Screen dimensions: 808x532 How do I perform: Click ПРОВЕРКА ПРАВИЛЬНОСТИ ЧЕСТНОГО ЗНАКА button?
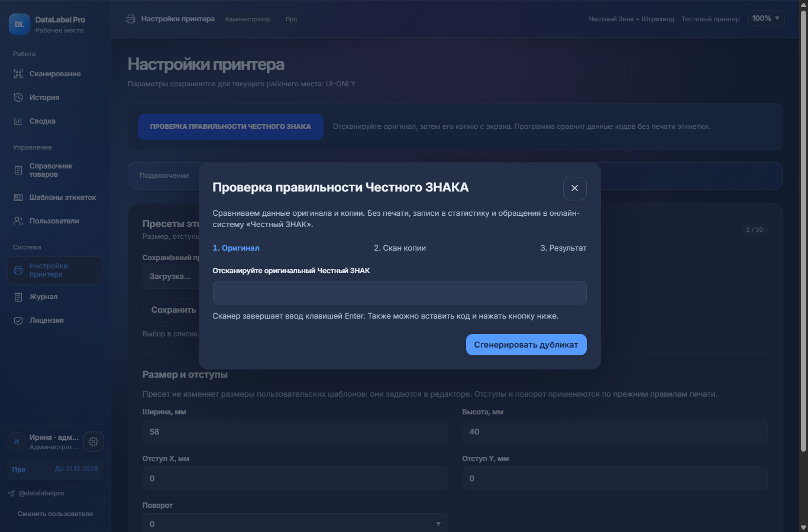[231, 126]
